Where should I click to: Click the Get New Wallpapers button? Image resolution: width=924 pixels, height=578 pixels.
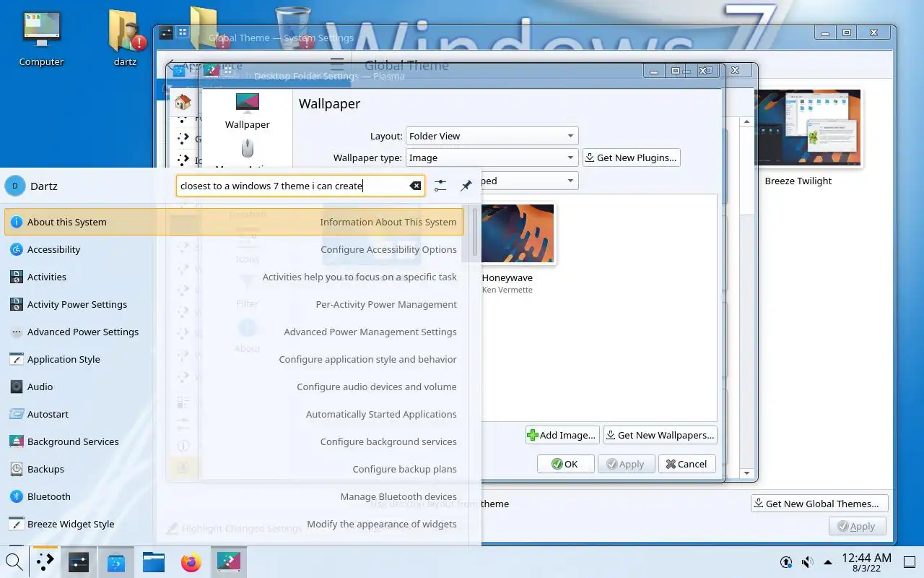[659, 435]
